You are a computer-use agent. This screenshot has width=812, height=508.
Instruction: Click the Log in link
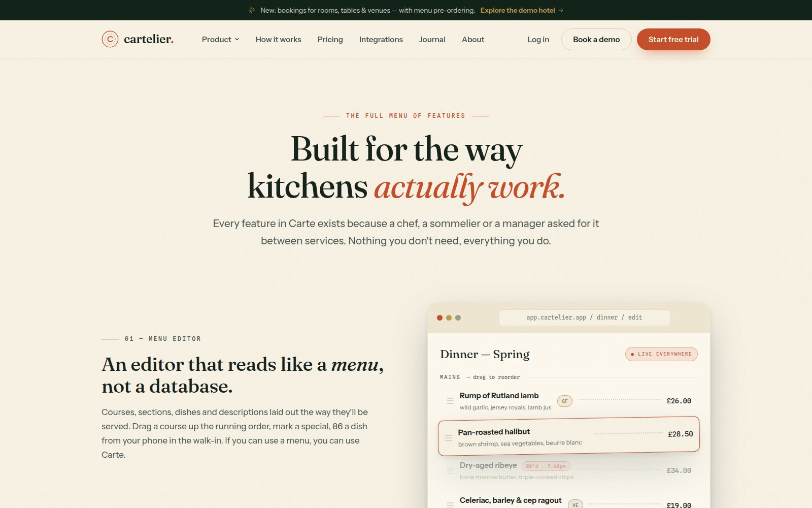[538, 39]
